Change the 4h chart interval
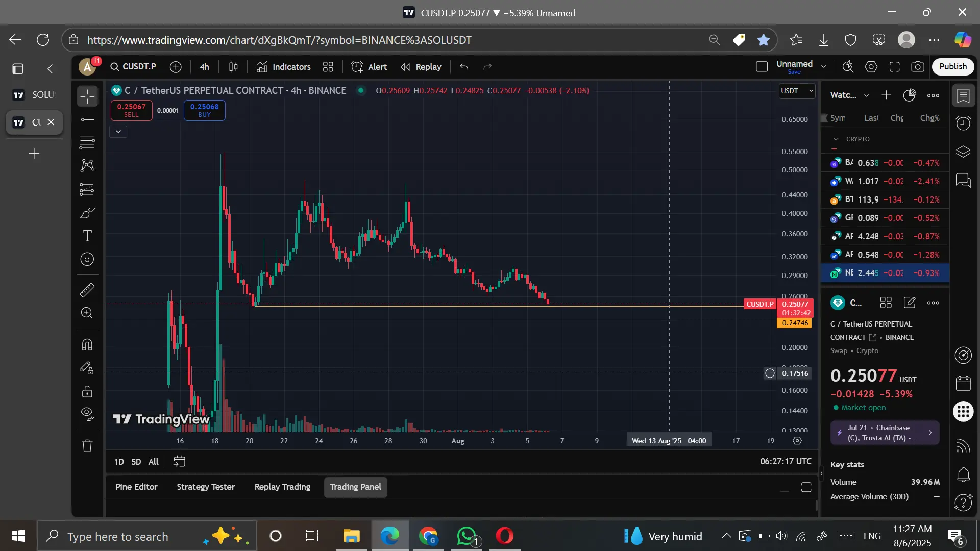Screen dimensions: 980x551 [x=204, y=67]
